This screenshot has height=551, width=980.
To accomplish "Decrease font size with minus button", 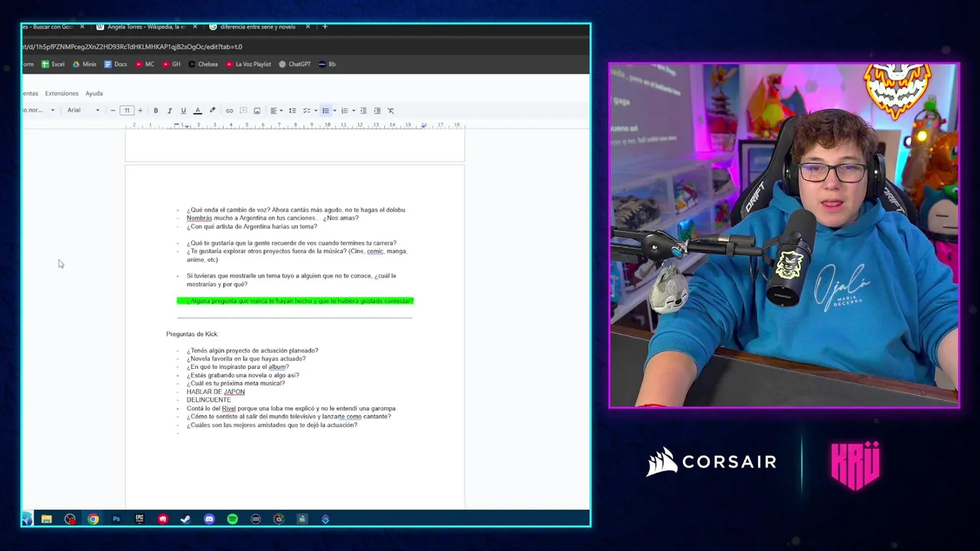I will (x=113, y=110).
